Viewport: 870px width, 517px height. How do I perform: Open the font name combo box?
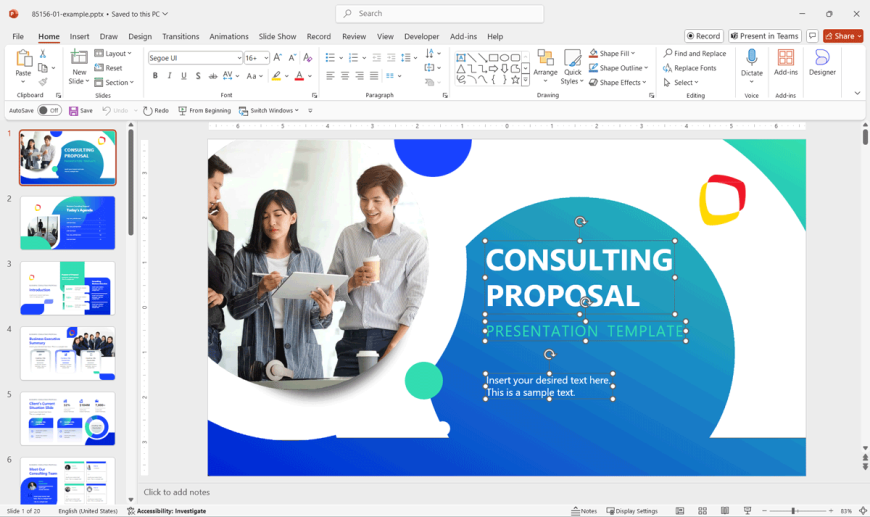pos(195,58)
